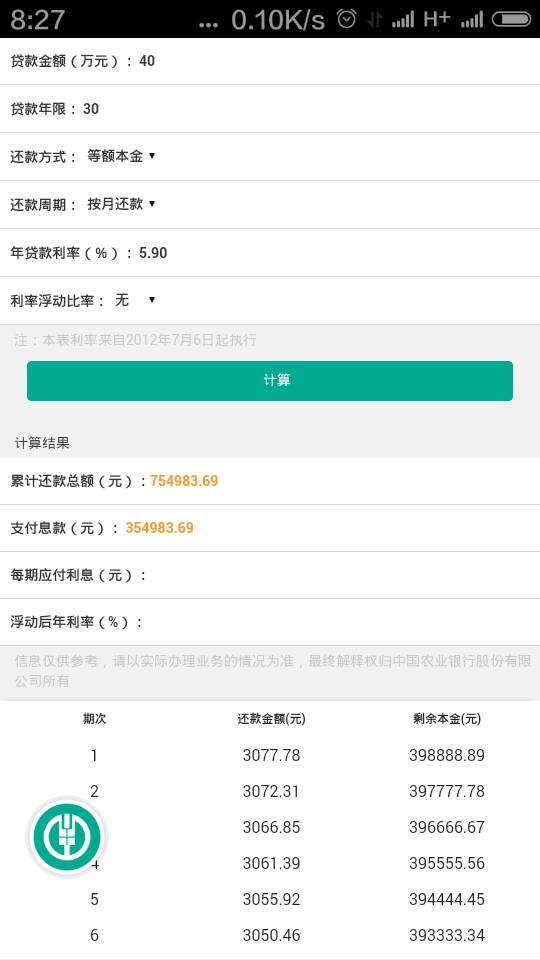
Task: Open the 还款方式 等额本金 dropdown
Action: coord(121,156)
